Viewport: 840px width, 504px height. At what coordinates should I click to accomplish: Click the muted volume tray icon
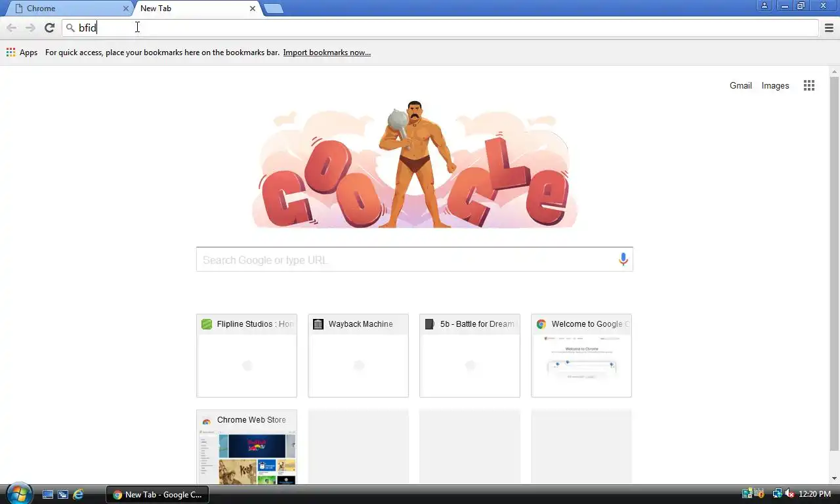pos(789,494)
